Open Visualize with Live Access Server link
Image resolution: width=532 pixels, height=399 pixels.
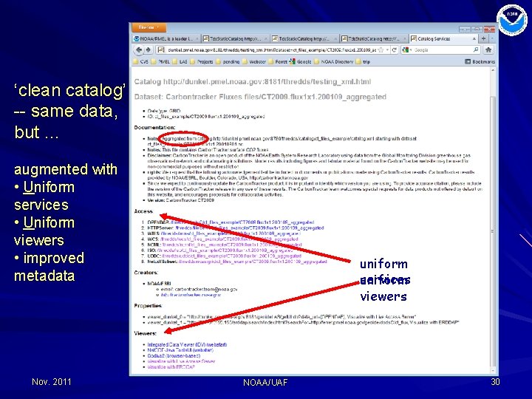181,361
